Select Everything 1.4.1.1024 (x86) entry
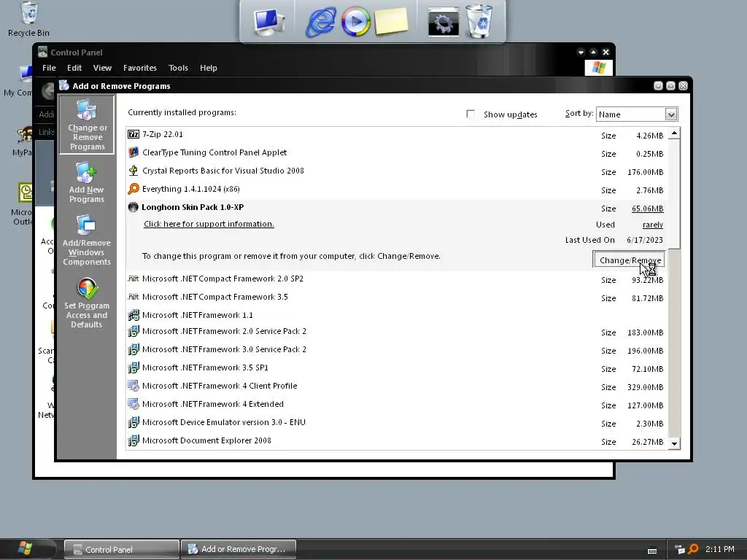Screen dimensions: 747x560 pos(396,190)
